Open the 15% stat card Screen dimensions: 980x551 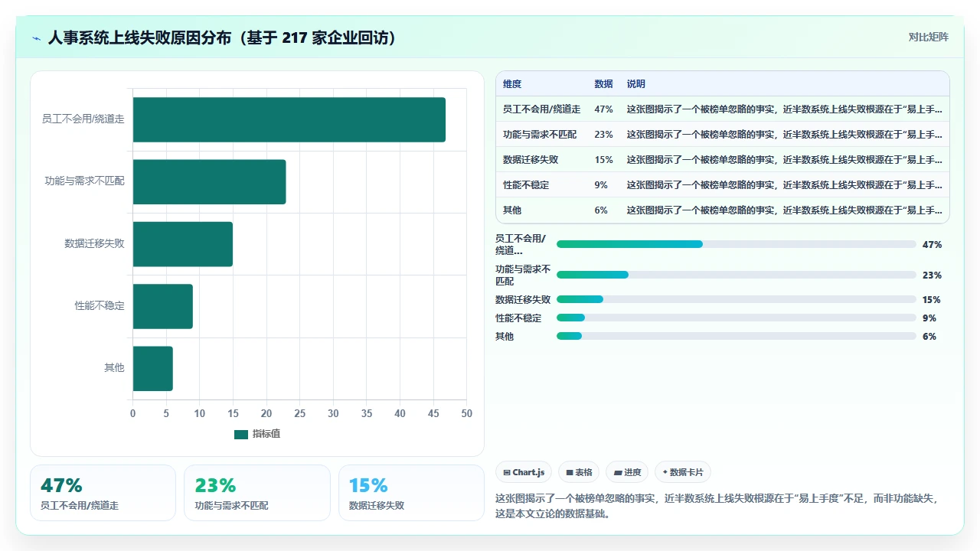click(x=411, y=493)
